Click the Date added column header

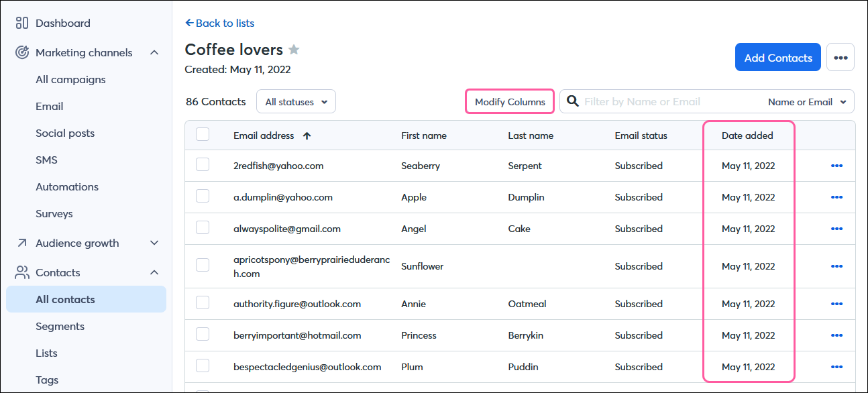pos(747,135)
